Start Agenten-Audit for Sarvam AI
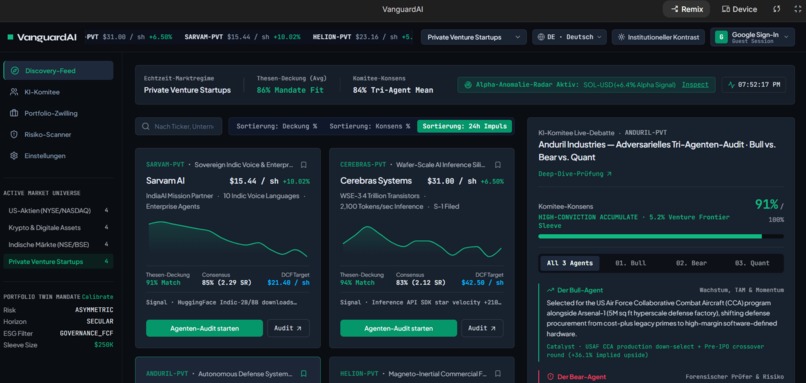806x383 pixels. 204,328
